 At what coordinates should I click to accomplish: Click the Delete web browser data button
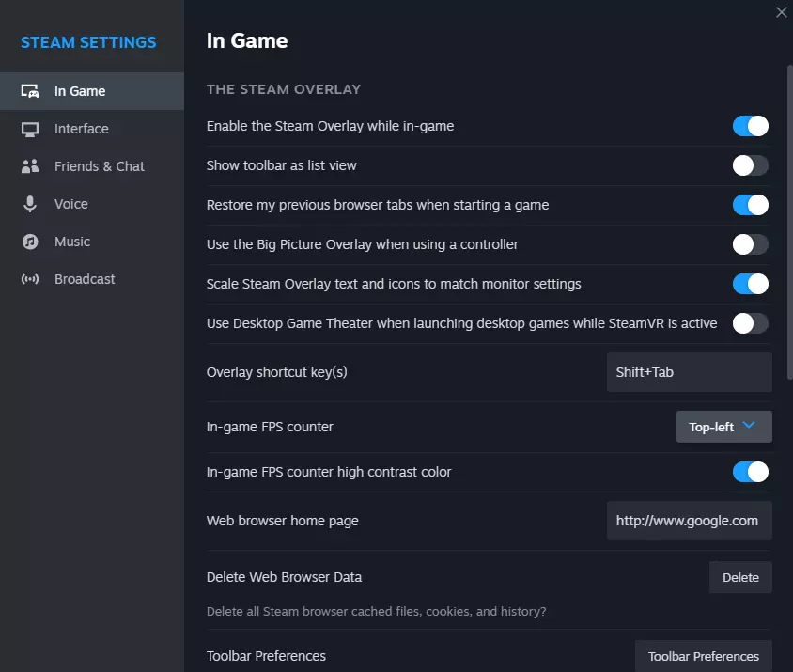click(x=740, y=577)
